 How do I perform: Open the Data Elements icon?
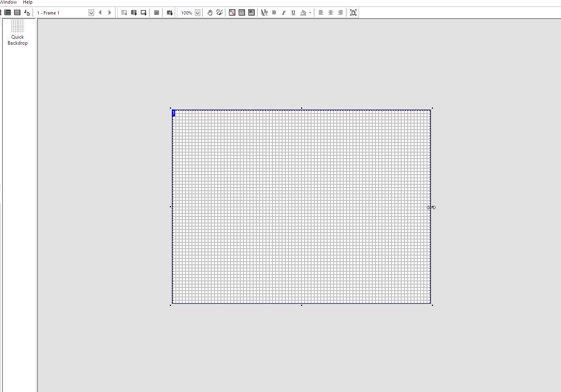click(x=27, y=12)
